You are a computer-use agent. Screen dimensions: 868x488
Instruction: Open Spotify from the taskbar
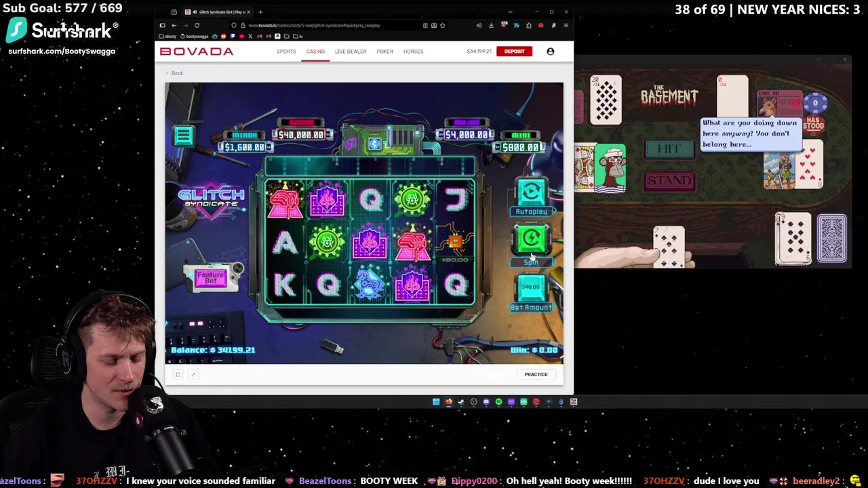(499, 402)
